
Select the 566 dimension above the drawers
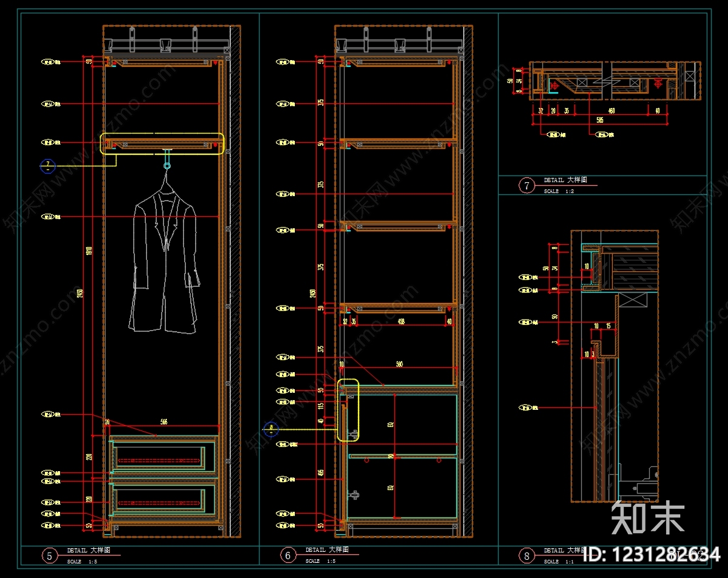[x=164, y=421]
